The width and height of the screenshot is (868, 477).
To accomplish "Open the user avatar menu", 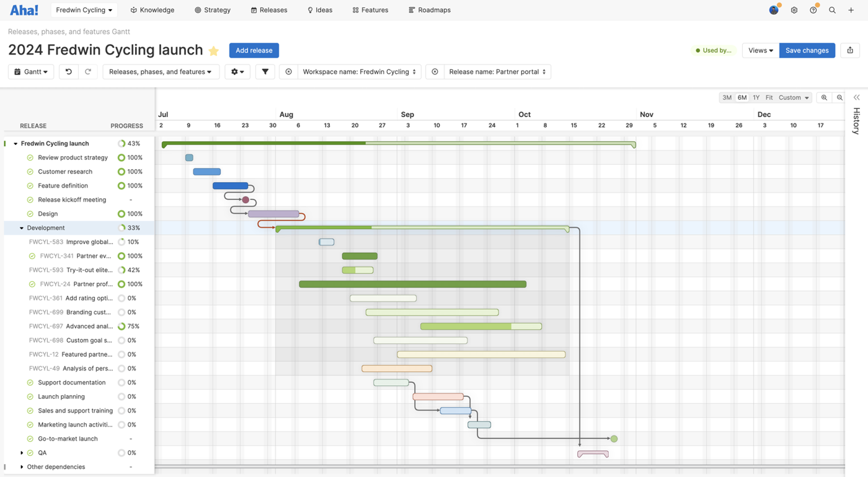I will point(774,10).
